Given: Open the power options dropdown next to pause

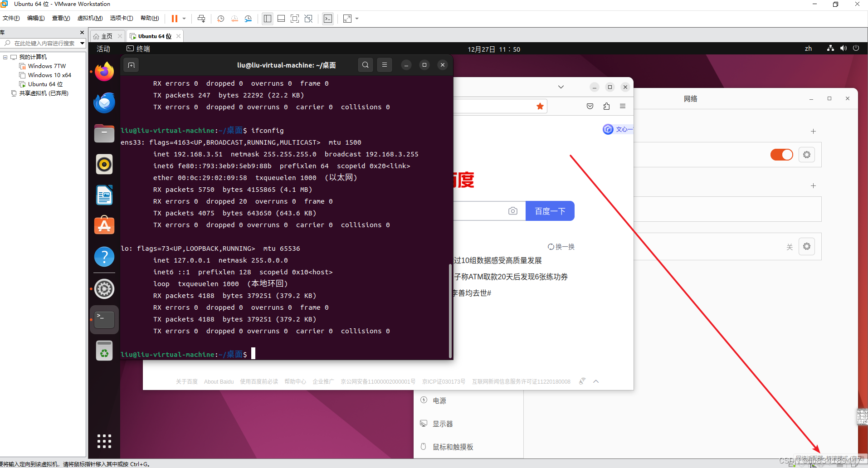Looking at the screenshot, I should click(184, 19).
